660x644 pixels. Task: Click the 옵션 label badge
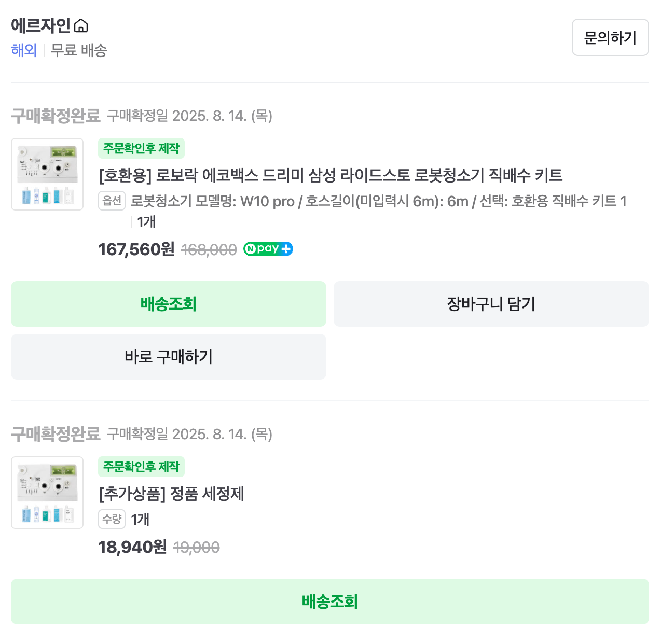pyautogui.click(x=112, y=201)
